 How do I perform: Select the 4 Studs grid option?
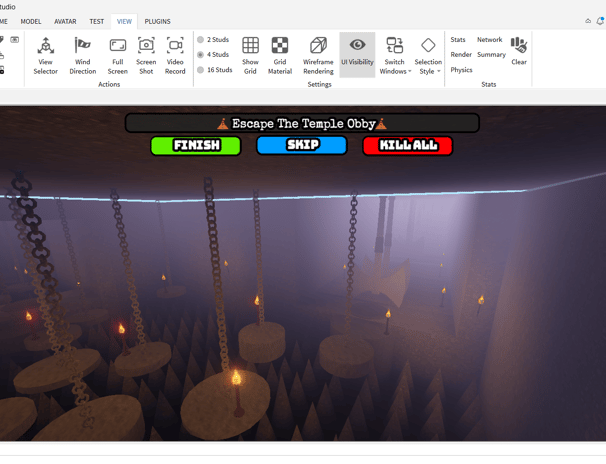[213, 54]
